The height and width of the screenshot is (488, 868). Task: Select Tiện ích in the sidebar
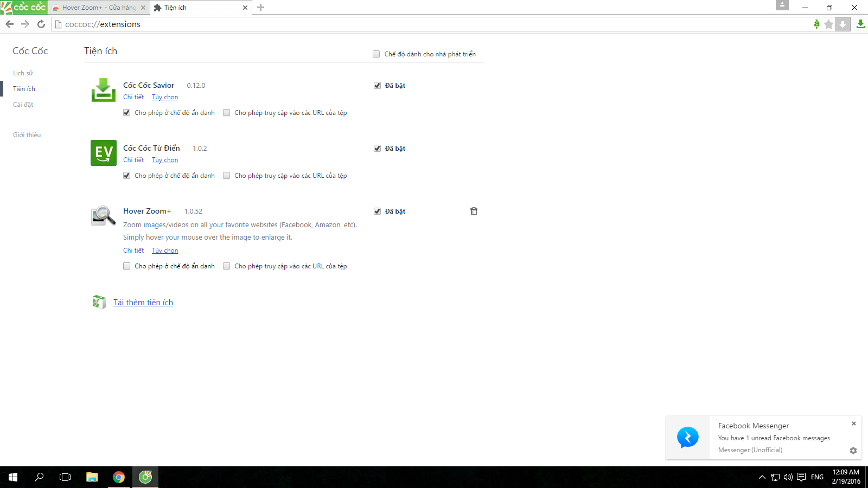[24, 89]
